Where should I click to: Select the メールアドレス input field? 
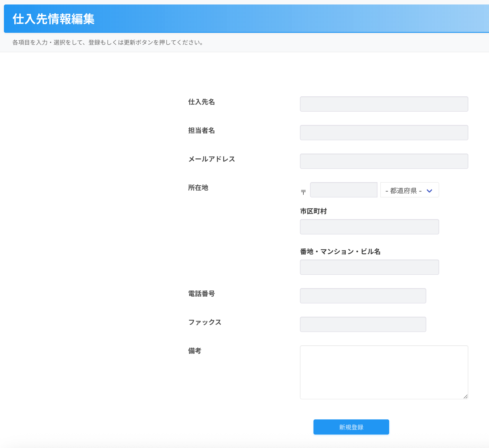[384, 161]
